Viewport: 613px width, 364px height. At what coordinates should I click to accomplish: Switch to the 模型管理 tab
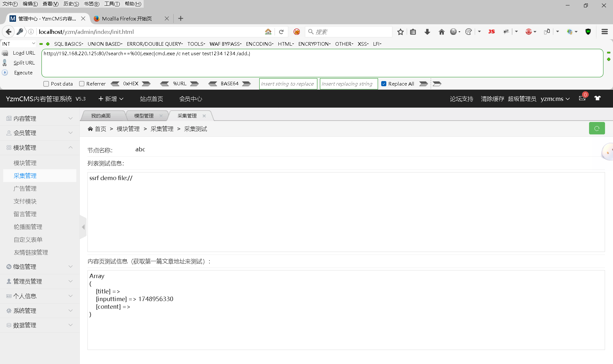pyautogui.click(x=144, y=116)
